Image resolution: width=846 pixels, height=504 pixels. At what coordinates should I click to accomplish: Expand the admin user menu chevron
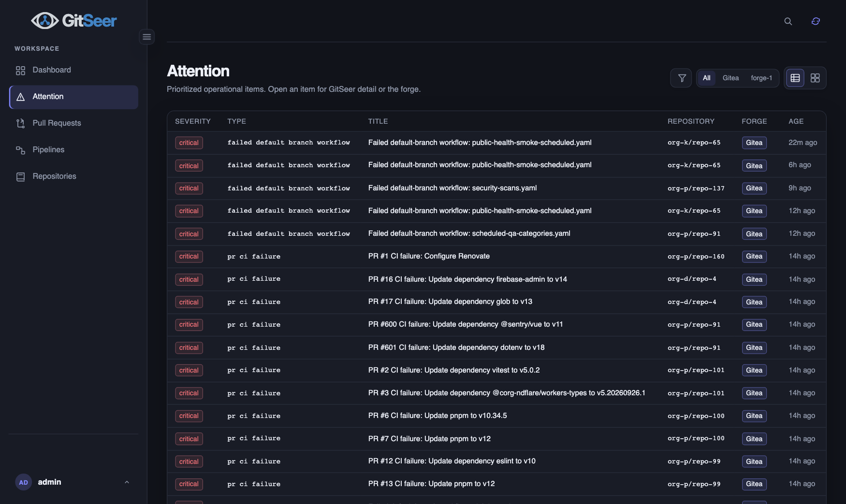127,482
